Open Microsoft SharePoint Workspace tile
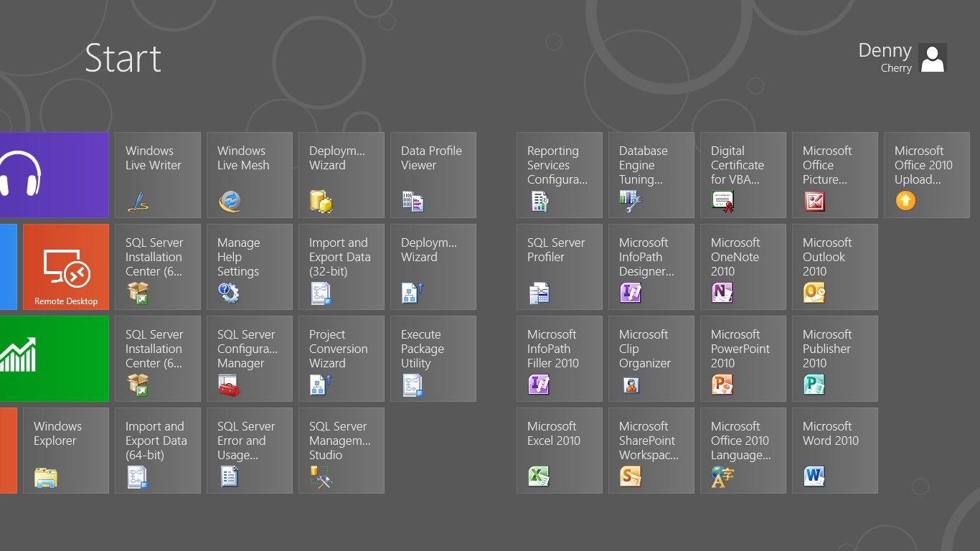Viewport: 980px width, 551px height. point(651,451)
